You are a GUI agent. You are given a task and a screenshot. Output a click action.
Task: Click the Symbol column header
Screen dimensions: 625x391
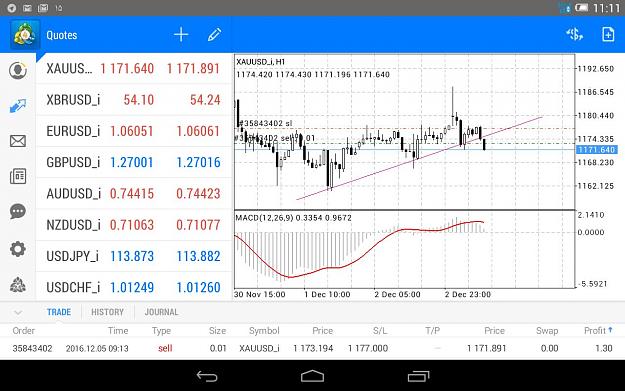tap(264, 330)
